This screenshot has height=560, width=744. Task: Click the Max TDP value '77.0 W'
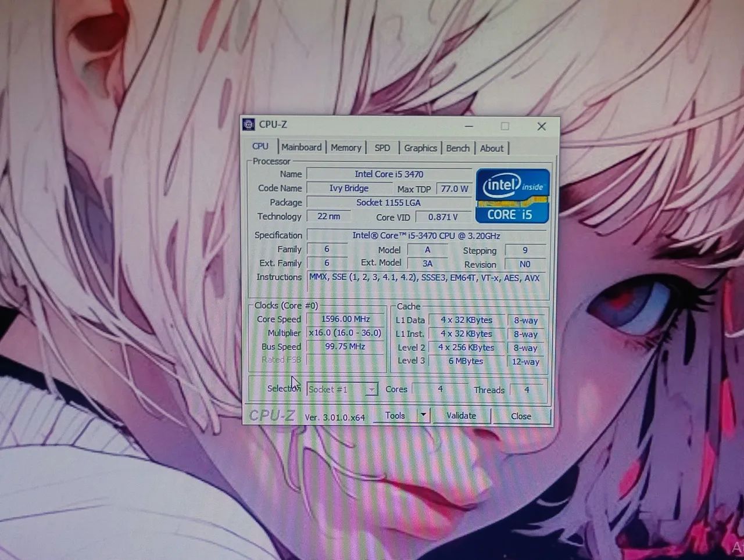click(x=455, y=189)
